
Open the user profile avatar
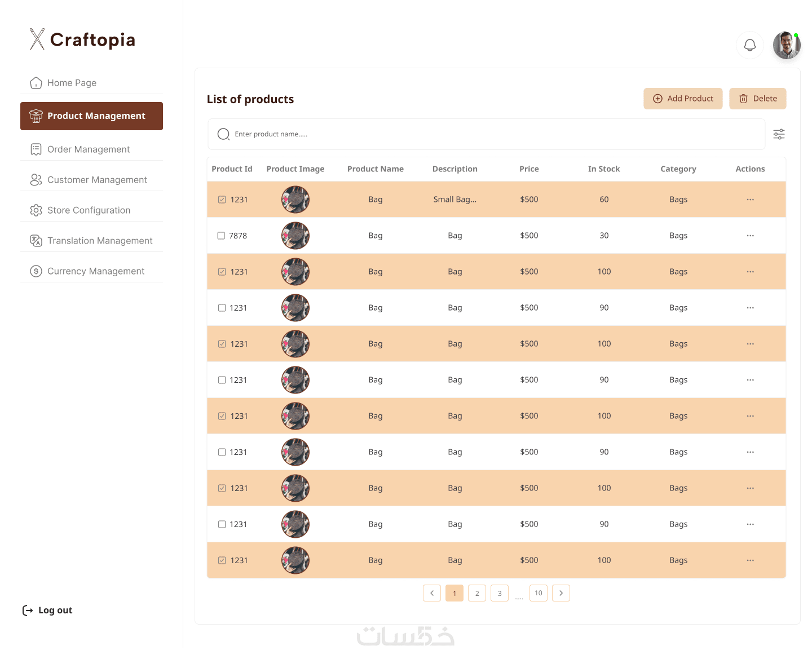coord(787,45)
